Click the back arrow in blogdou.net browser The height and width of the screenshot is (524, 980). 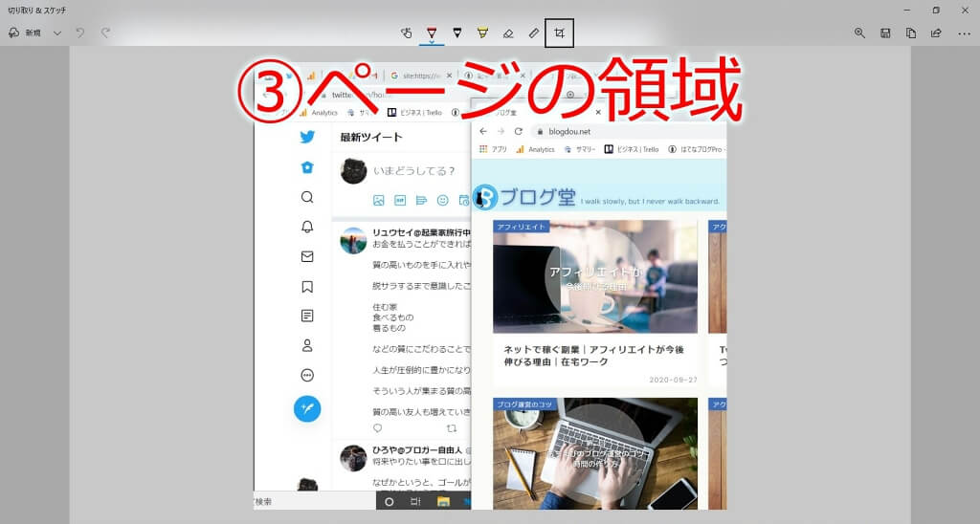[482, 131]
